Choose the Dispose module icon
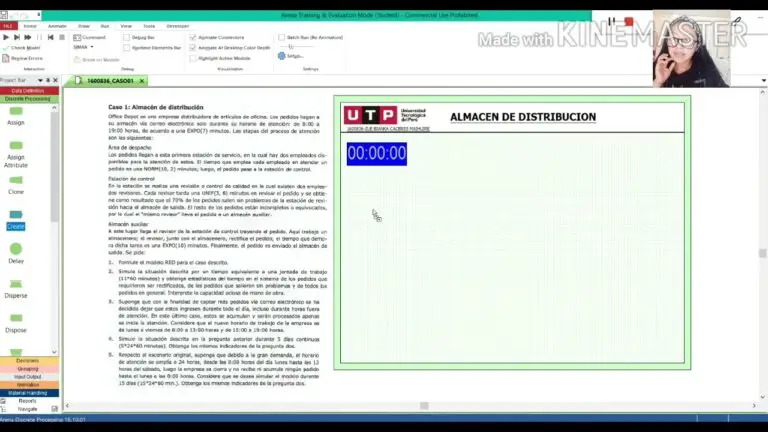 [16, 318]
